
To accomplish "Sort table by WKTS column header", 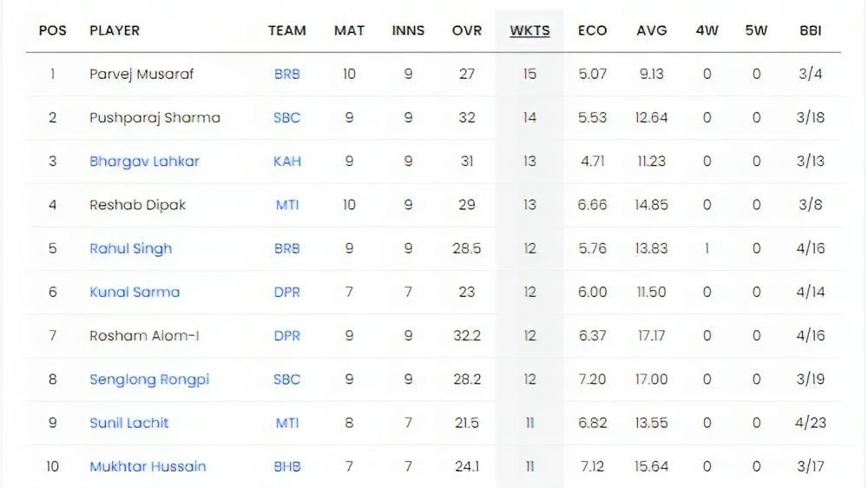I will [529, 30].
